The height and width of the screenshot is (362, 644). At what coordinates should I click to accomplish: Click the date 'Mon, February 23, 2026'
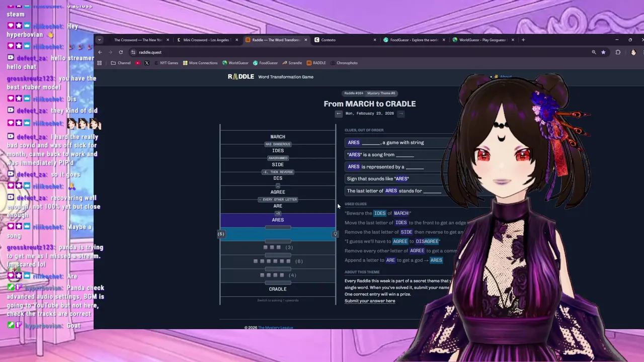(x=370, y=114)
